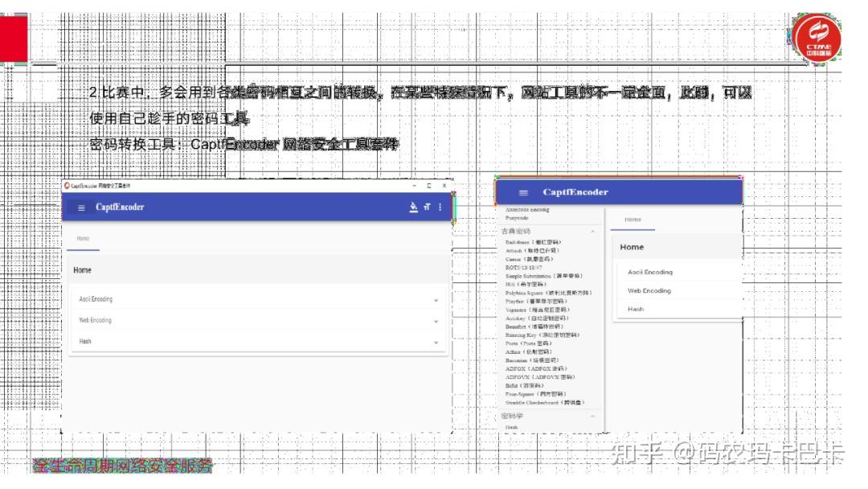Image resolution: width=868 pixels, height=489 pixels.
Task: Select Straddle Checkerboard in sidebar
Action: (x=545, y=403)
